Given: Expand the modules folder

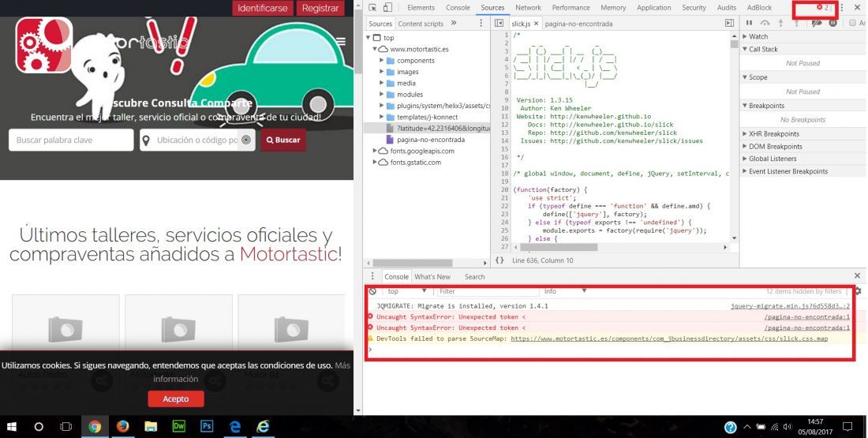Looking at the screenshot, I should coord(381,95).
